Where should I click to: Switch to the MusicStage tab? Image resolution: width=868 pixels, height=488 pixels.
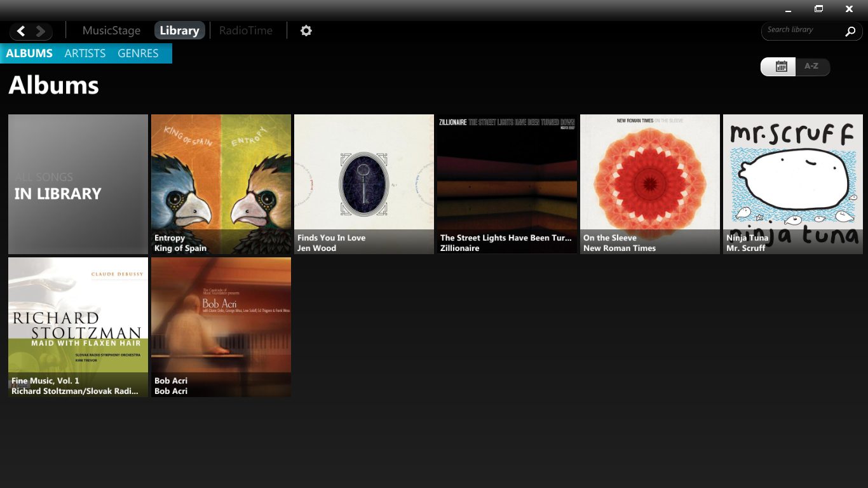pyautogui.click(x=111, y=30)
